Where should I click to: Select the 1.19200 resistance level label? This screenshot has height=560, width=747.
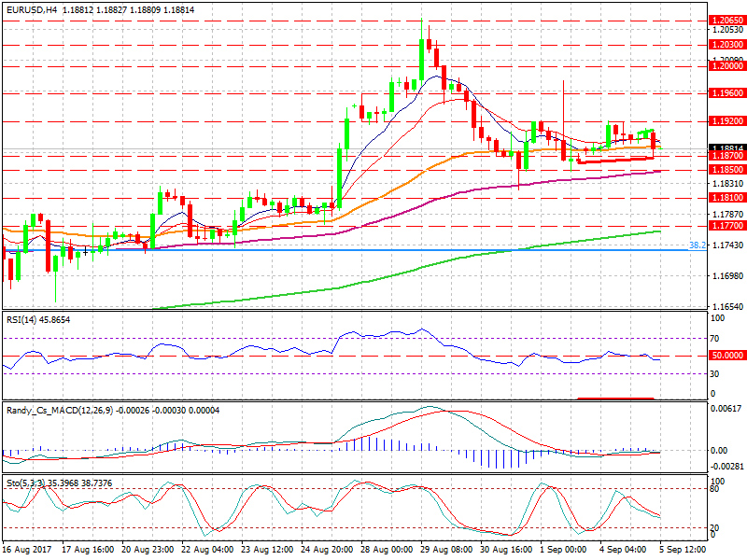pyautogui.click(x=727, y=121)
